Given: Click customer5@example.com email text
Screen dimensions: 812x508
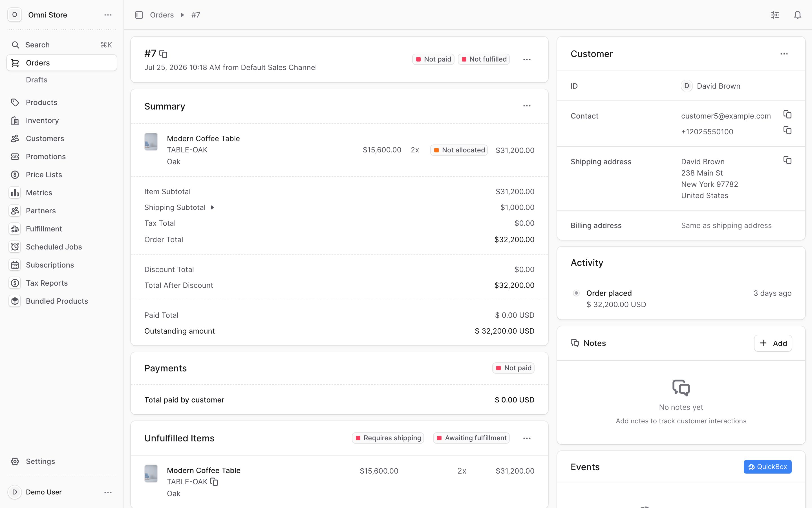Looking at the screenshot, I should pos(726,116).
